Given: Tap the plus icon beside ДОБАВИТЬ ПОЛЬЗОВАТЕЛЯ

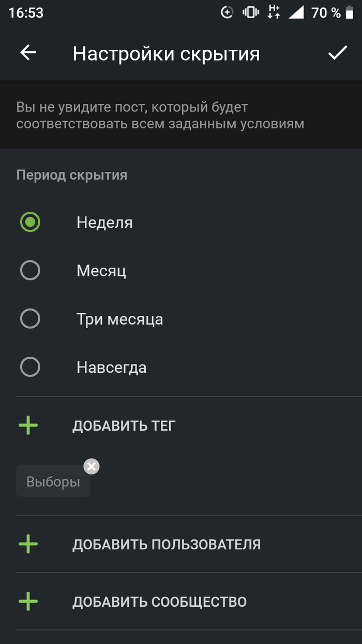Looking at the screenshot, I should tap(28, 544).
